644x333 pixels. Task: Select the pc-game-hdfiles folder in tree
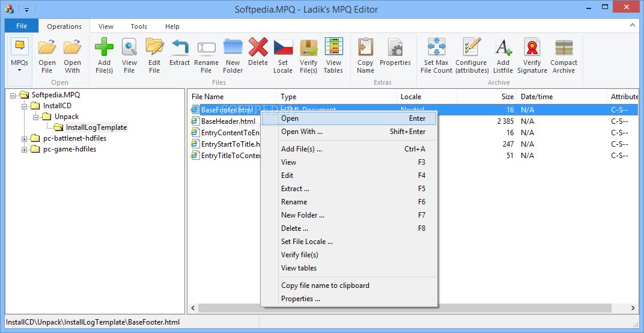click(70, 149)
